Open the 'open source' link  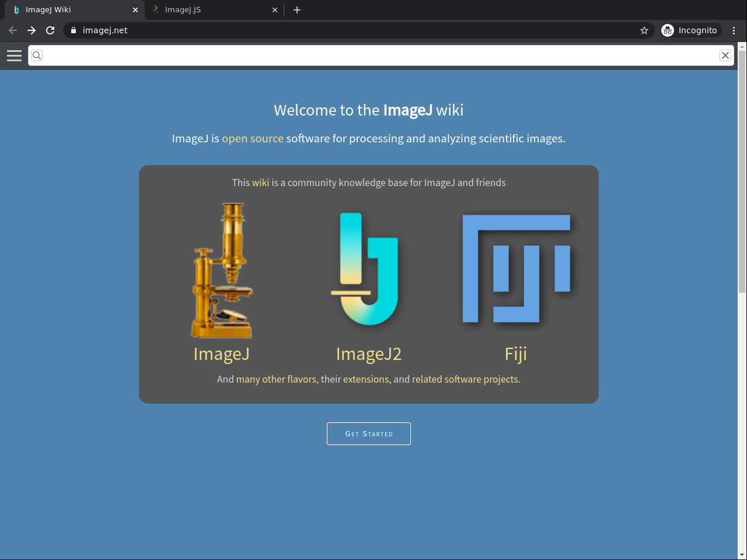click(253, 139)
